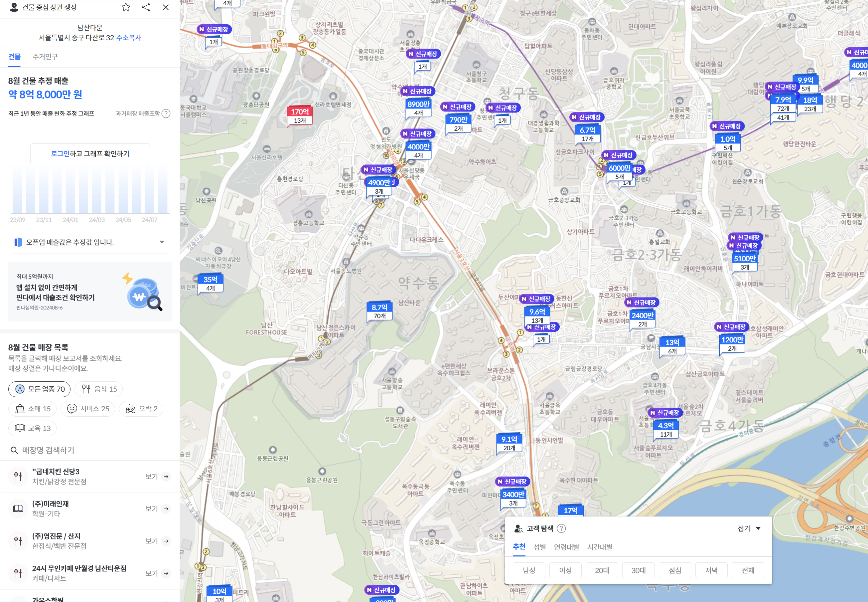This screenshot has width=868, height=602.
Task: Select the 오락 2 category filter
Action: pyautogui.click(x=141, y=409)
